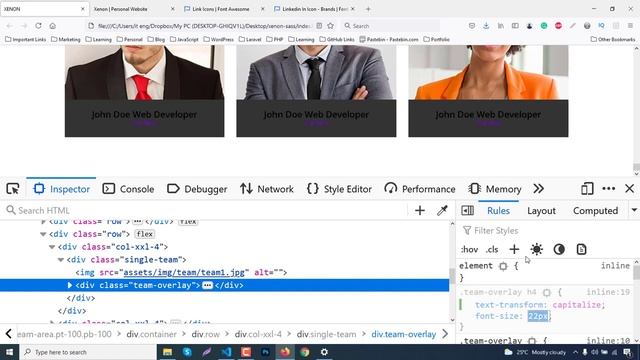
Task: Highlight elements matching .team-overlay h4
Action: pyautogui.click(x=547, y=292)
